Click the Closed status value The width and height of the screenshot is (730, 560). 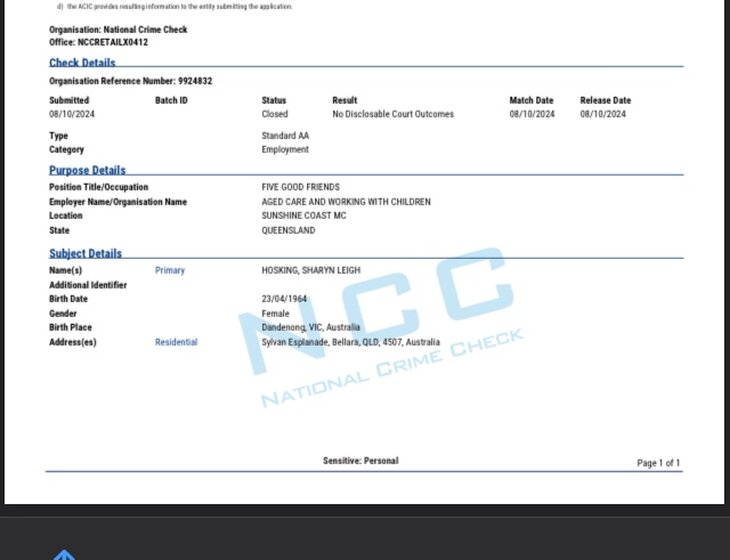pos(275,115)
